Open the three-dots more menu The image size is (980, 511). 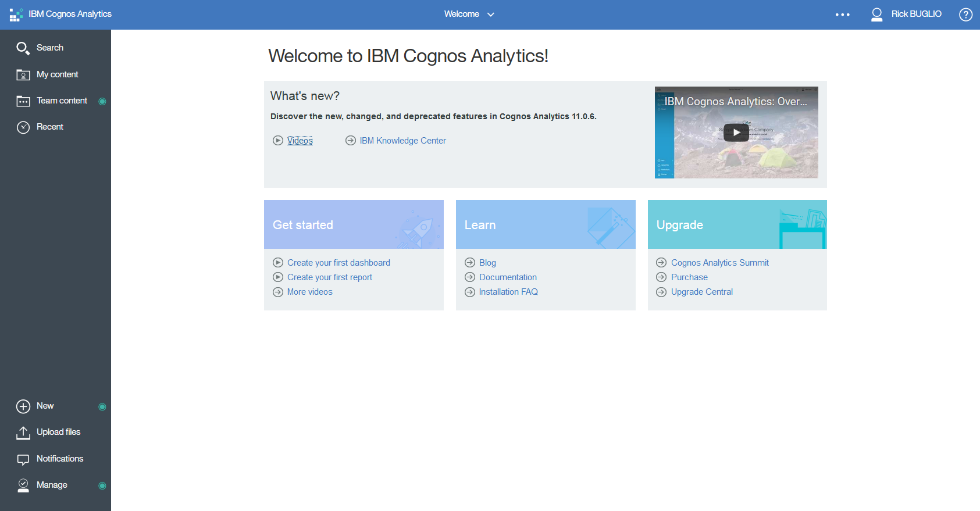[842, 15]
